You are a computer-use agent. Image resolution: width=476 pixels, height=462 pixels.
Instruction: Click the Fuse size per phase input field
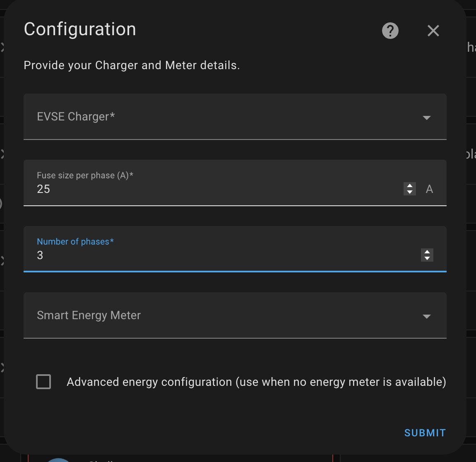tap(166, 189)
